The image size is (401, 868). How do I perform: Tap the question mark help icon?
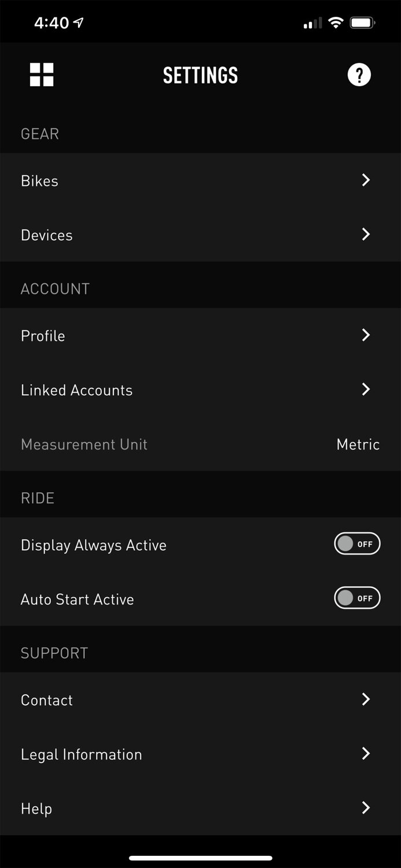(359, 75)
